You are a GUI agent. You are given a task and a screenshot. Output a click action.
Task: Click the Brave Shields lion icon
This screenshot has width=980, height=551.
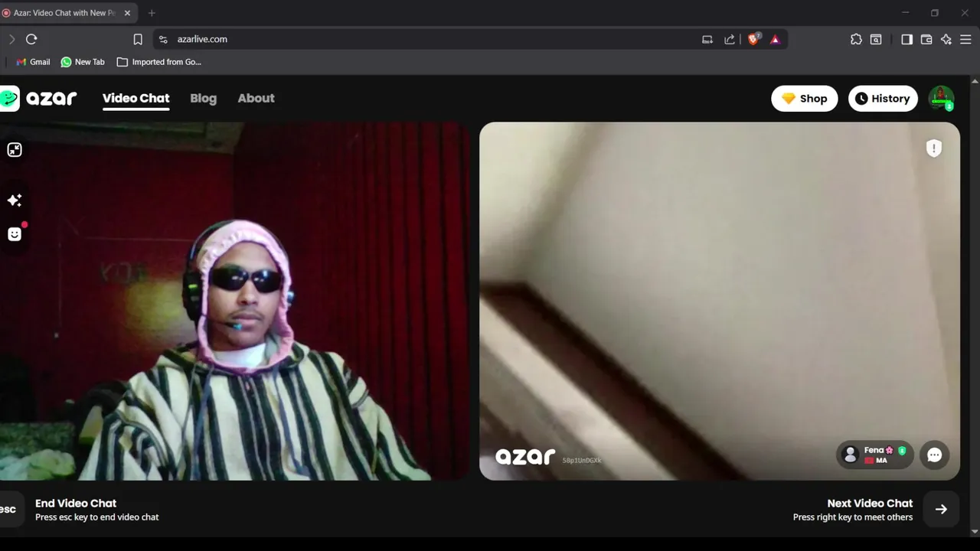[x=753, y=39]
